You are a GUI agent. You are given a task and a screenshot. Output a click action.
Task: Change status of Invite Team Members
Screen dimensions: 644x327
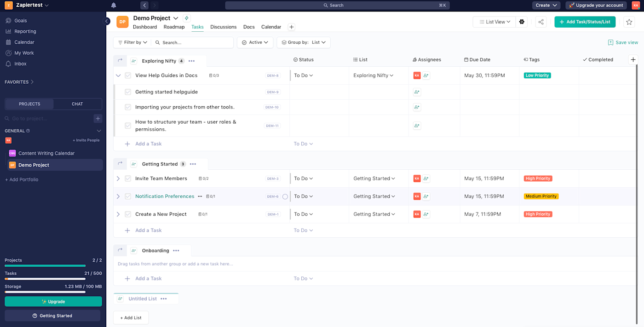tap(303, 178)
